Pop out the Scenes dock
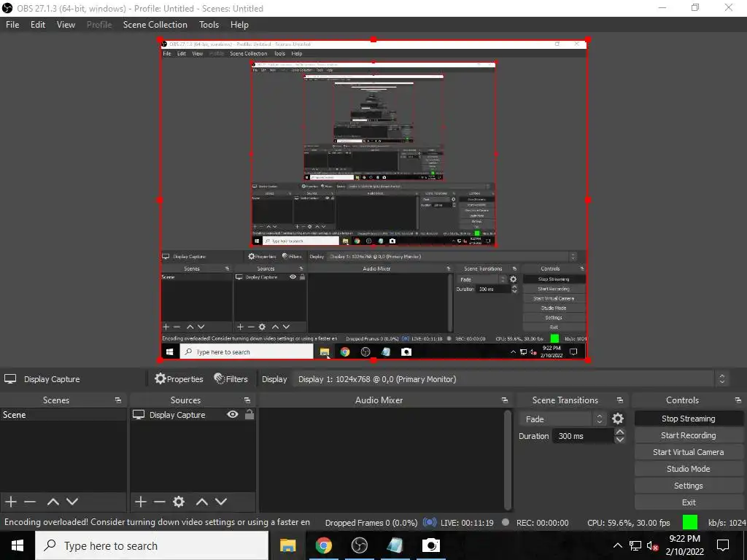Image resolution: width=747 pixels, height=560 pixels. pos(117,400)
